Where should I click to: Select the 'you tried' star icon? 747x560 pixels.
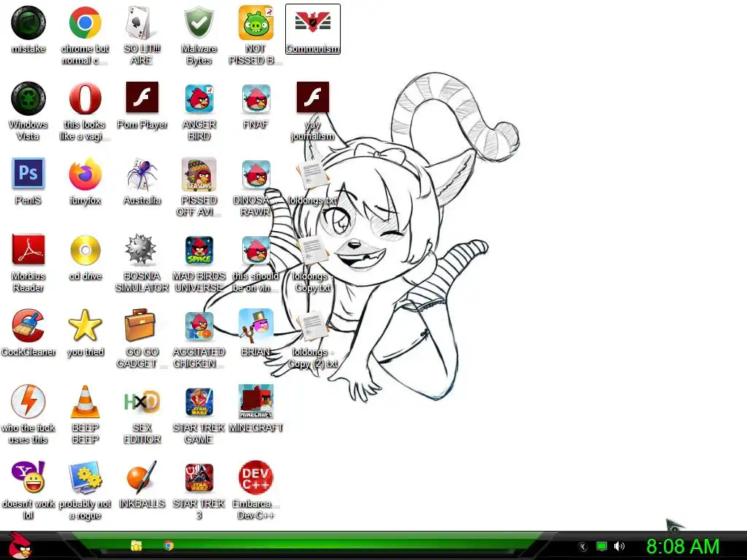pos(85,326)
